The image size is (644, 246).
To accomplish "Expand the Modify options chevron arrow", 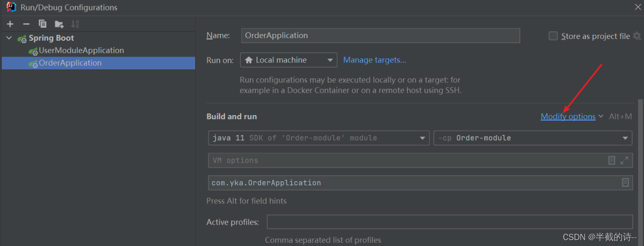I will (x=601, y=116).
